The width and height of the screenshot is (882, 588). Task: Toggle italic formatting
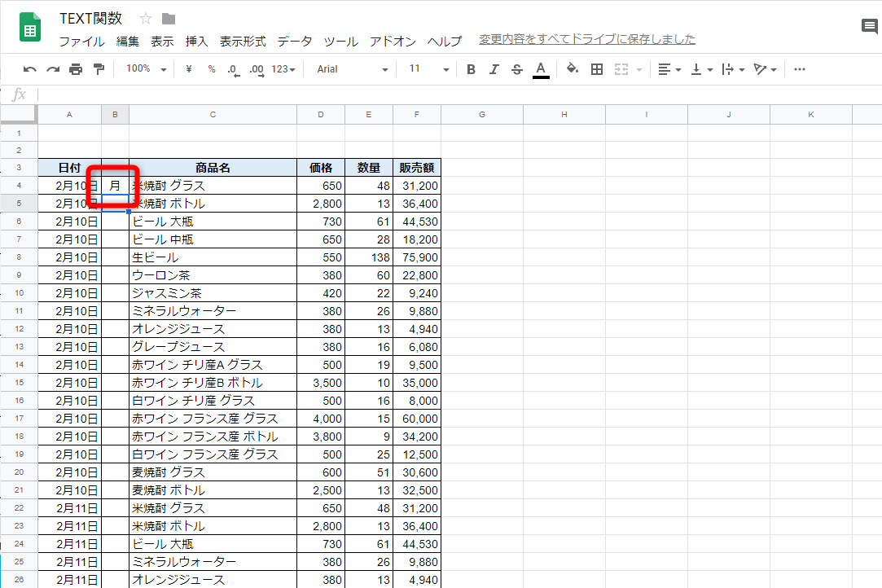coord(493,69)
